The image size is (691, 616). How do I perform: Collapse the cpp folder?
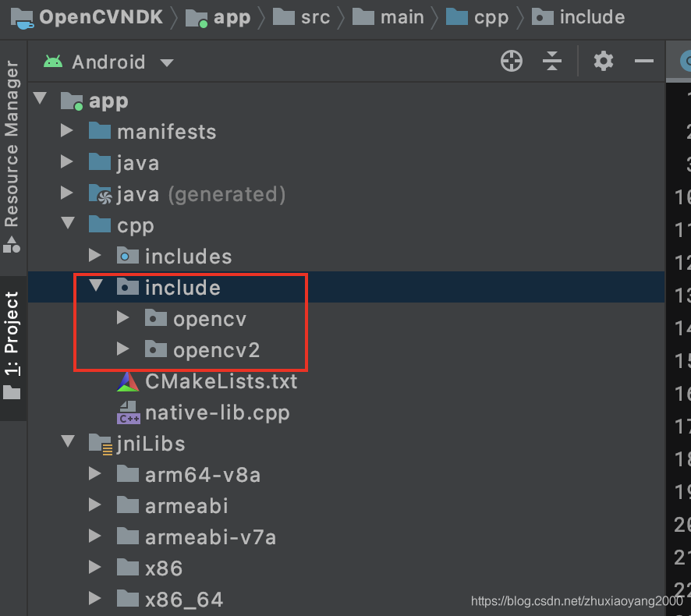coord(68,222)
